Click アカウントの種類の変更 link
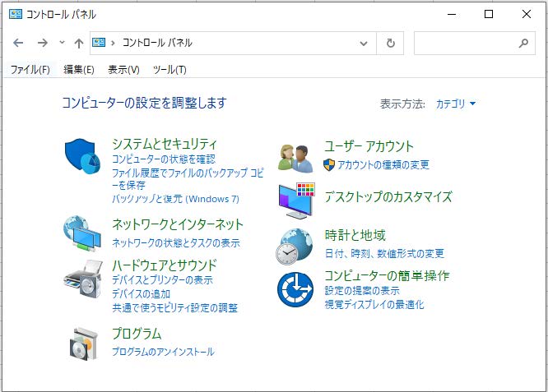This screenshot has width=548, height=392. (x=383, y=164)
